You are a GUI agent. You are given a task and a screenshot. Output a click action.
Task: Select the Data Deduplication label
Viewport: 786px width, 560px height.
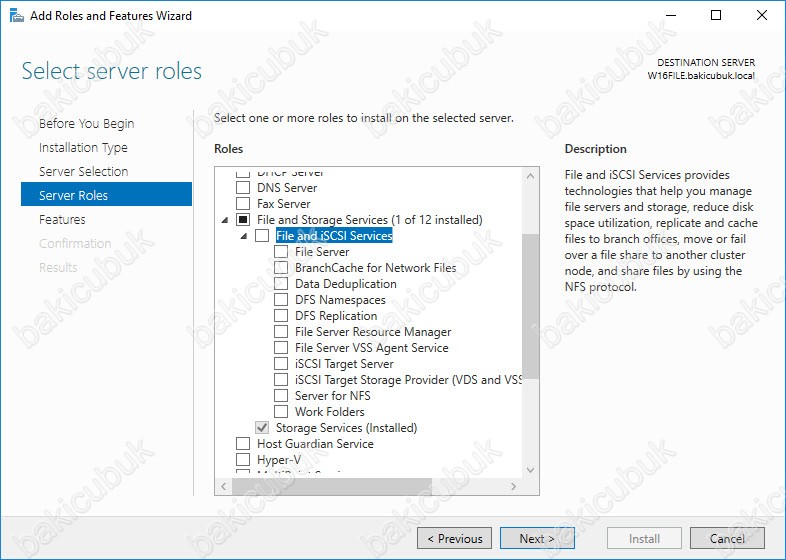(x=345, y=284)
